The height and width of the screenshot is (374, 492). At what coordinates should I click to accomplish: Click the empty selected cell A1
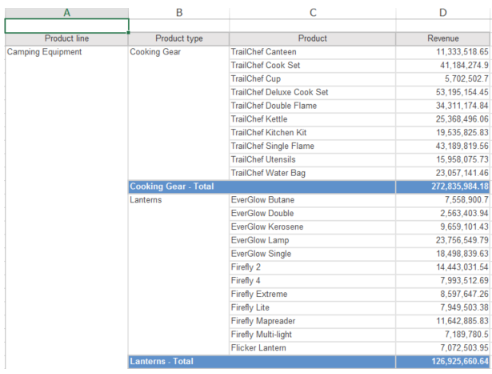[x=67, y=26]
